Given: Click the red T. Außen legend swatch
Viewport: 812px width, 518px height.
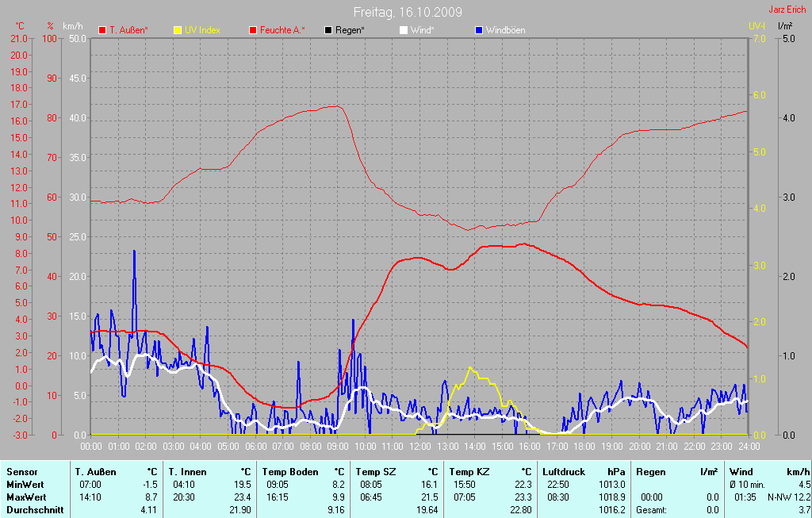Looking at the screenshot, I should pyautogui.click(x=102, y=30).
